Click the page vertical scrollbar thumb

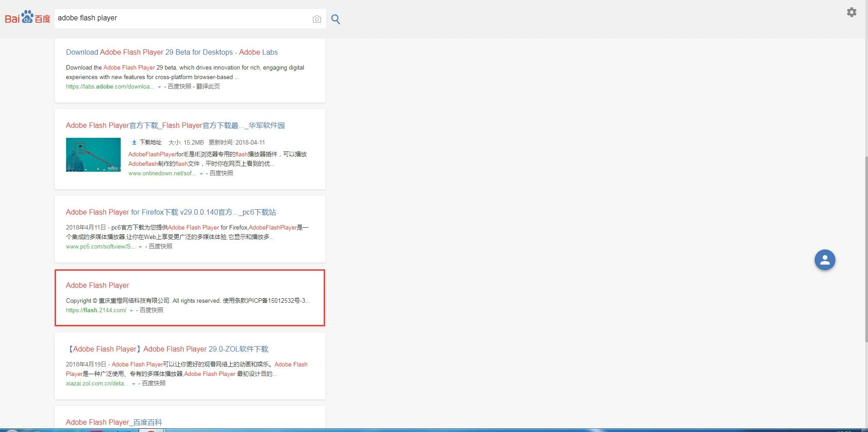pyautogui.click(x=866, y=249)
